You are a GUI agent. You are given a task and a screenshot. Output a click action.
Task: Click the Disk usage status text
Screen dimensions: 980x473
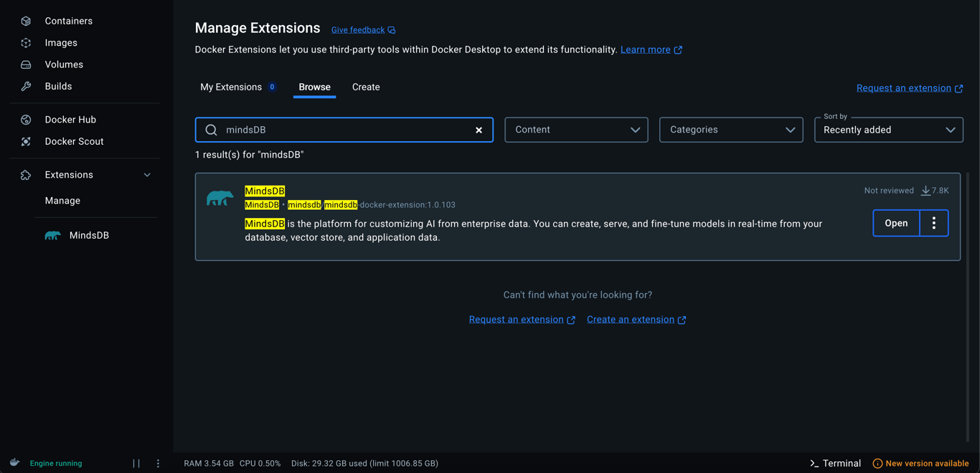pos(364,464)
